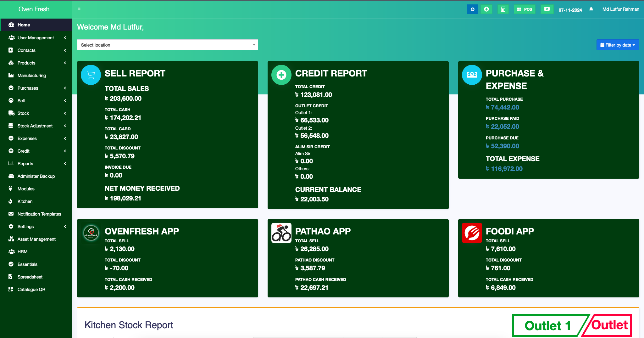
Task: Open the calculator icon in header
Action: (x=503, y=9)
